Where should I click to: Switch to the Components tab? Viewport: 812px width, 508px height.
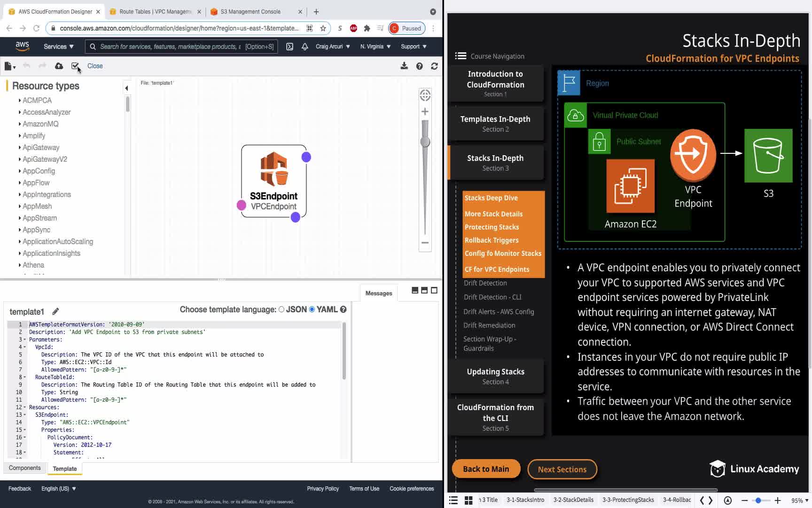pos(25,468)
